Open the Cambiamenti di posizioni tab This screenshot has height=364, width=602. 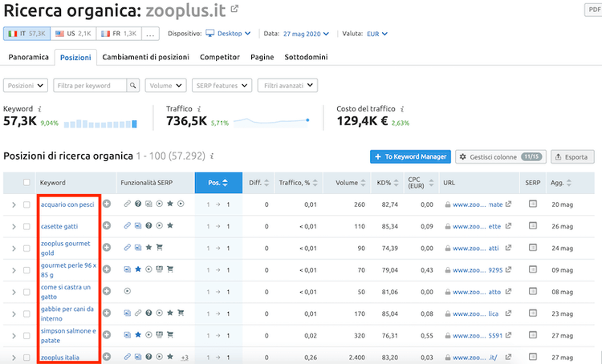[x=145, y=57]
